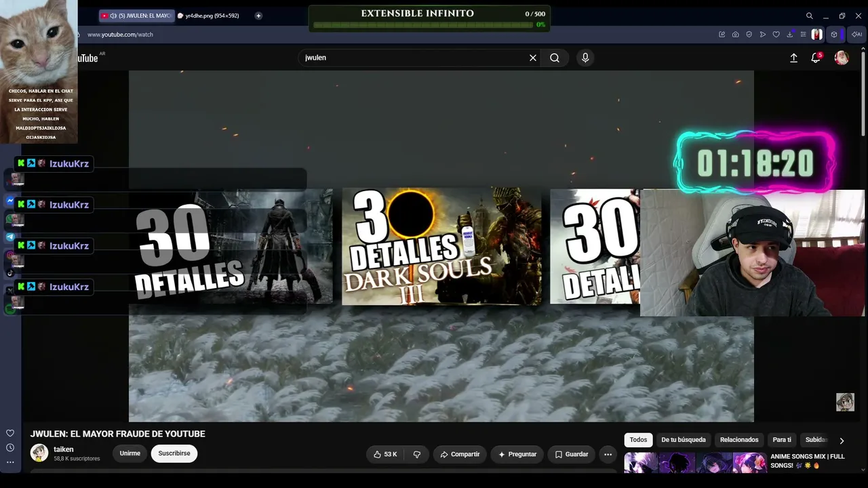
Task: Select the Todos filter chip
Action: coord(638,440)
